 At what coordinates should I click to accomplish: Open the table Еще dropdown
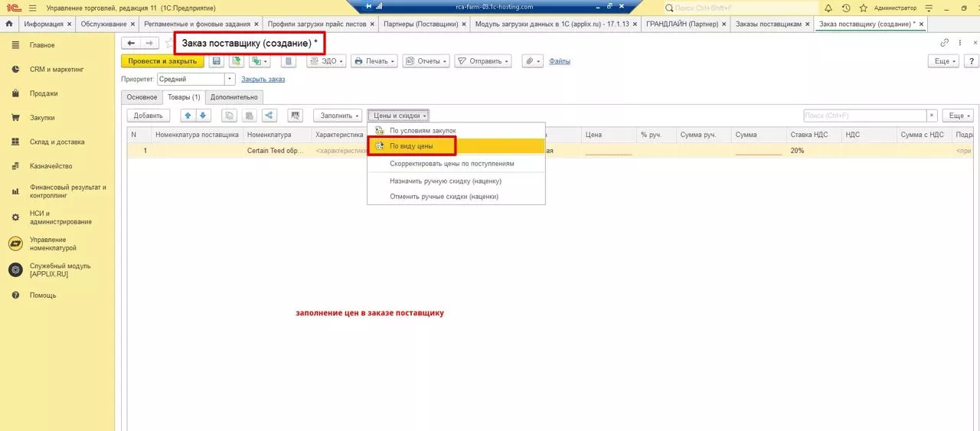pos(957,116)
